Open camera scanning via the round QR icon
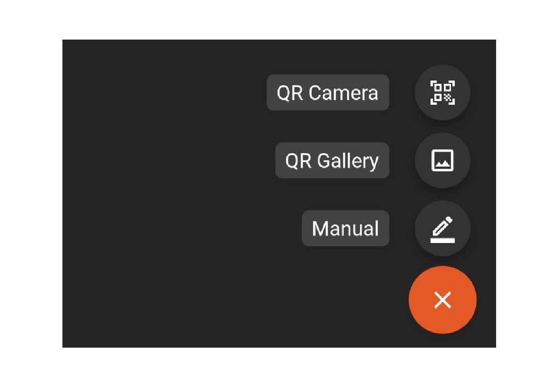 pyautogui.click(x=442, y=93)
